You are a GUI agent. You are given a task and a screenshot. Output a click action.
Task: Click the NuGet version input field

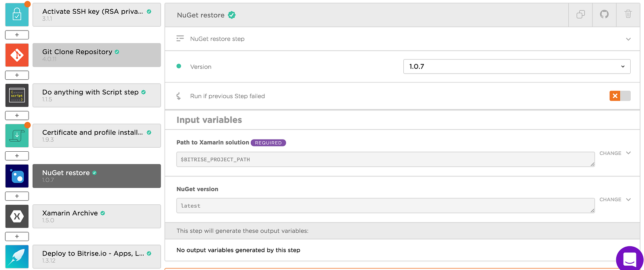(385, 206)
